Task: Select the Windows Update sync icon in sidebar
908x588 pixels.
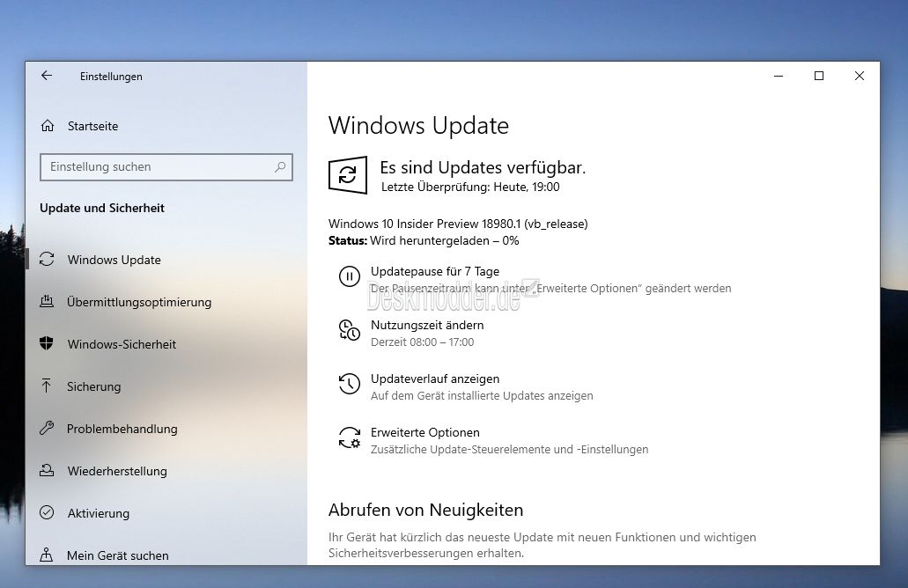Action: (x=47, y=260)
